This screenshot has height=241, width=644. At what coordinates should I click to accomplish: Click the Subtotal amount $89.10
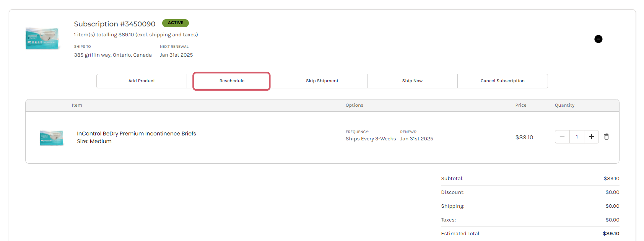(x=611, y=179)
